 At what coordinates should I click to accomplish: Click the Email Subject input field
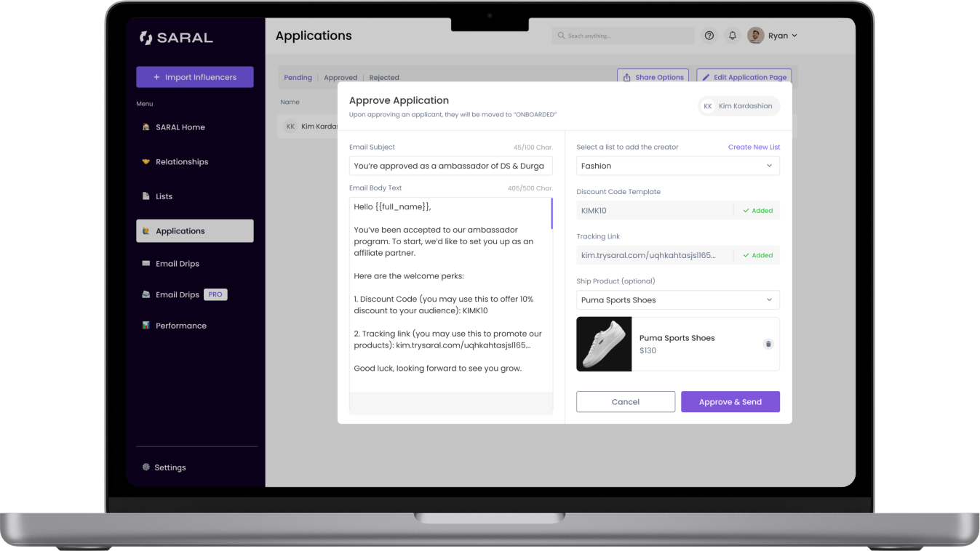[x=451, y=166]
